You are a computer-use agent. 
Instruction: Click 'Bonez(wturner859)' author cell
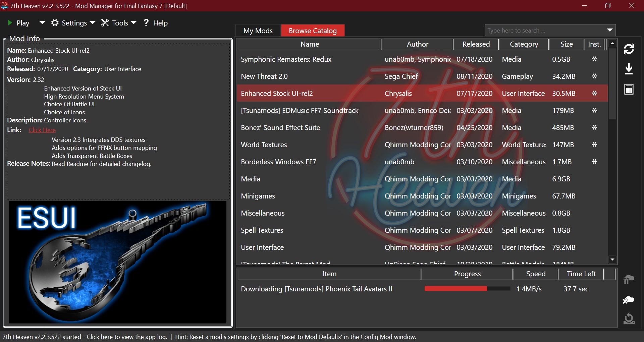(414, 128)
